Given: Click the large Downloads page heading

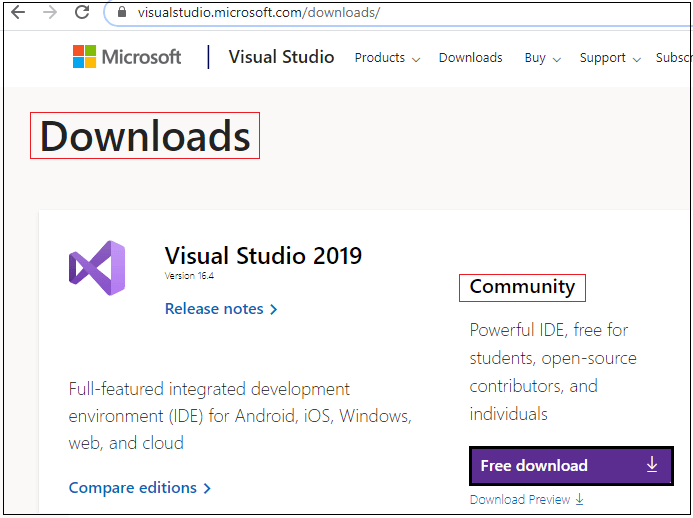Looking at the screenshot, I should point(145,136).
